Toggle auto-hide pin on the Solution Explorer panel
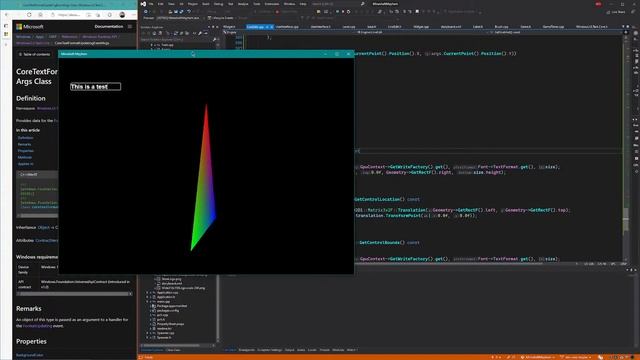640x360 pixels. click(x=213, y=27)
